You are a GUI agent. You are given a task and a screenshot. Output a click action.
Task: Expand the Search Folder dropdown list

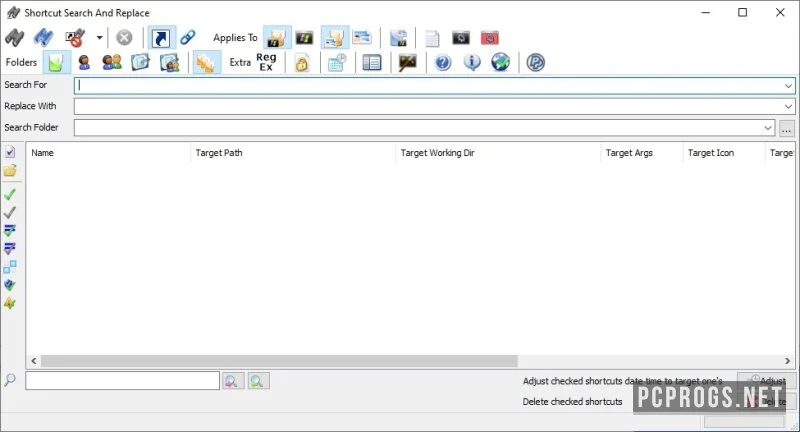(x=768, y=128)
